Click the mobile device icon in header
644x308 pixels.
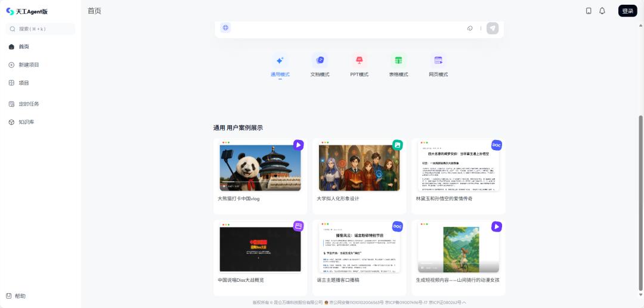click(589, 11)
